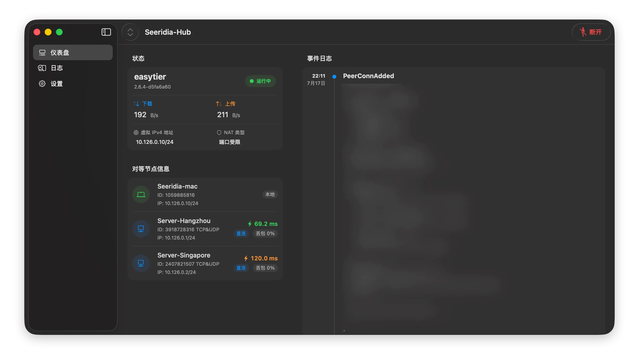Select the PeerConnAdded event entry
639x364 pixels.
tap(368, 76)
